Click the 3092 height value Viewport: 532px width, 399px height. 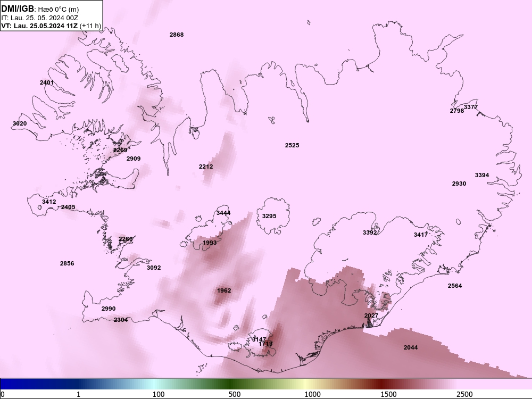pos(154,268)
